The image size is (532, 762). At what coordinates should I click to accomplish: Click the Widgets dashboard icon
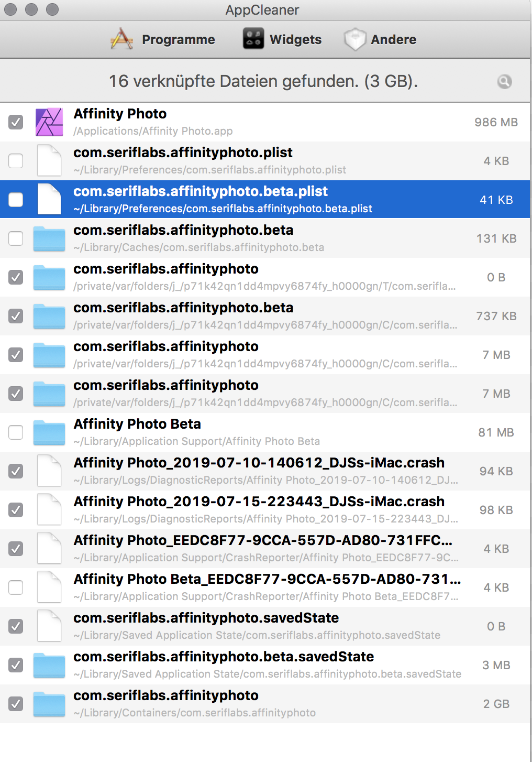coord(253,39)
